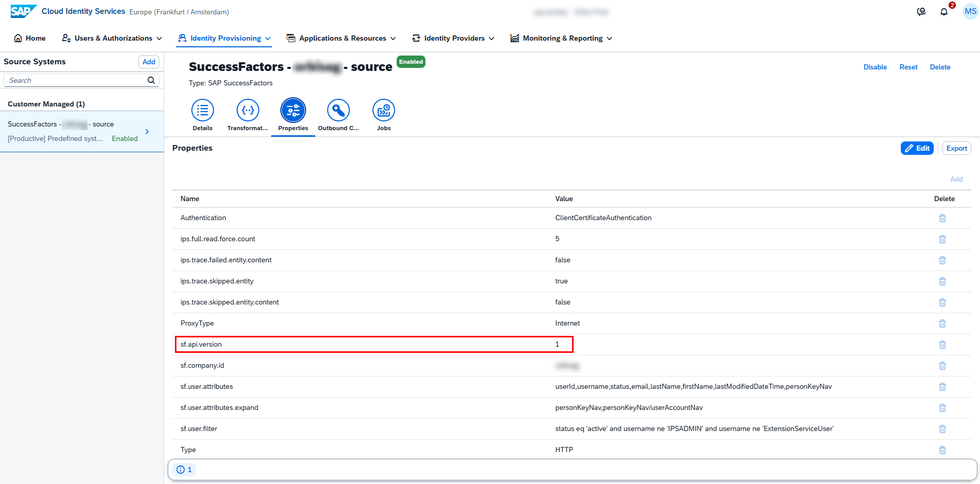Click the Type value HTTP
This screenshot has height=484, width=980.
[x=564, y=450]
